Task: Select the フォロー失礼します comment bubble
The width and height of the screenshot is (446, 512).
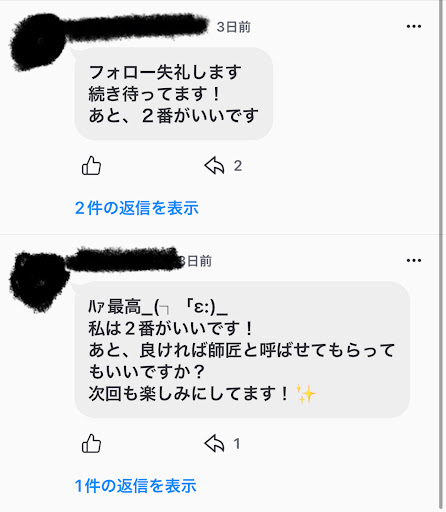Action: click(173, 94)
